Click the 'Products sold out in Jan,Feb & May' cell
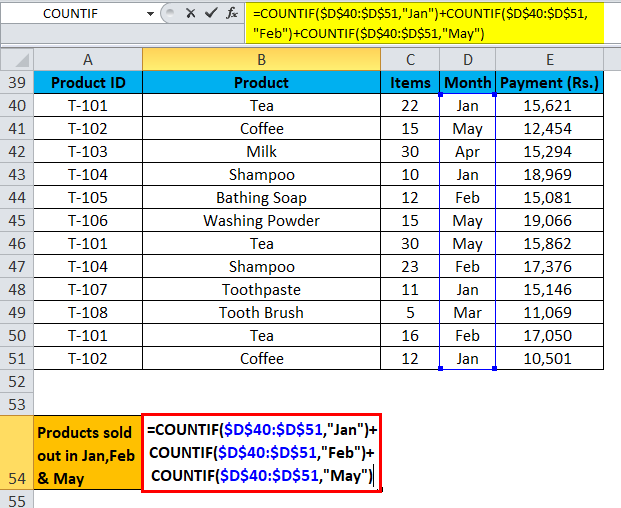The width and height of the screenshot is (621, 508). coord(88,453)
